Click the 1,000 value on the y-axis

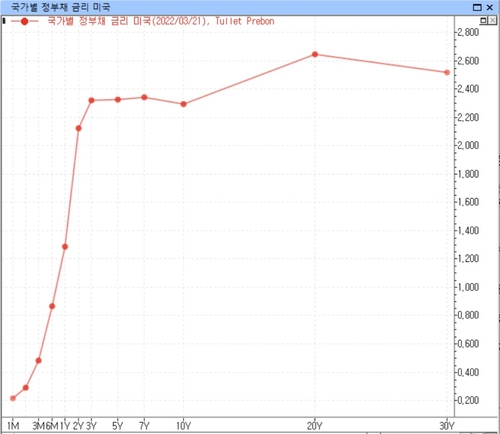coord(468,287)
